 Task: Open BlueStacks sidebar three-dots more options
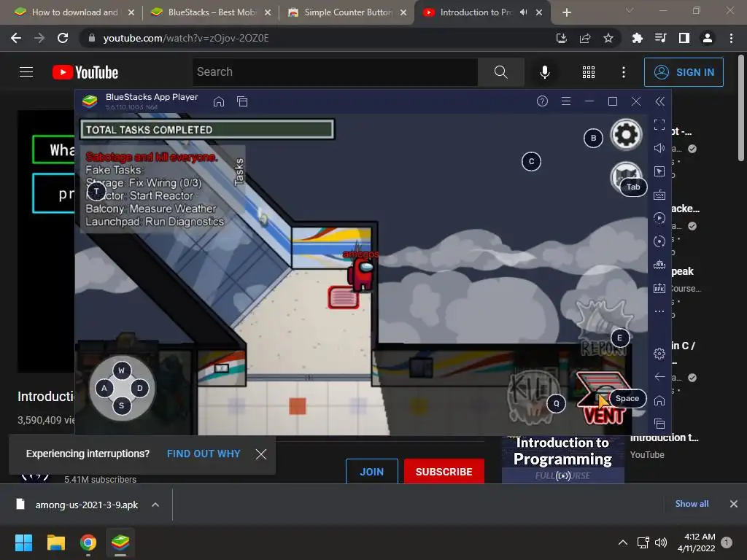[659, 311]
